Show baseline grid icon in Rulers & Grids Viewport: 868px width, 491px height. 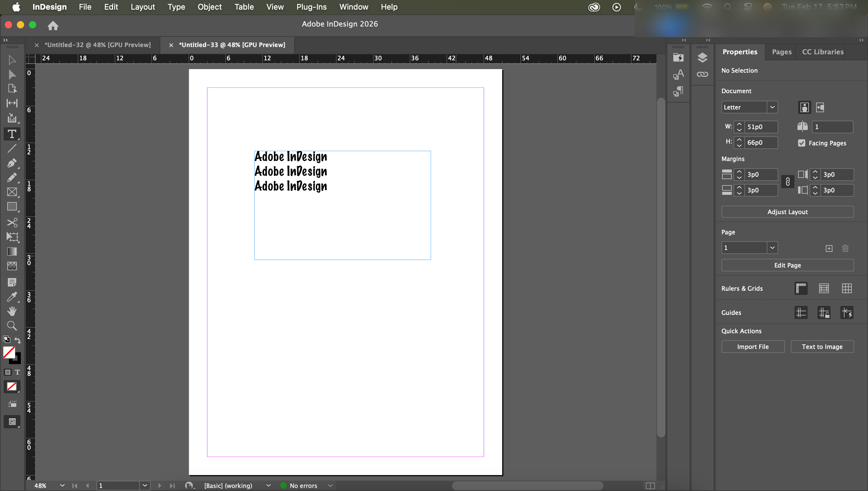pyautogui.click(x=823, y=288)
